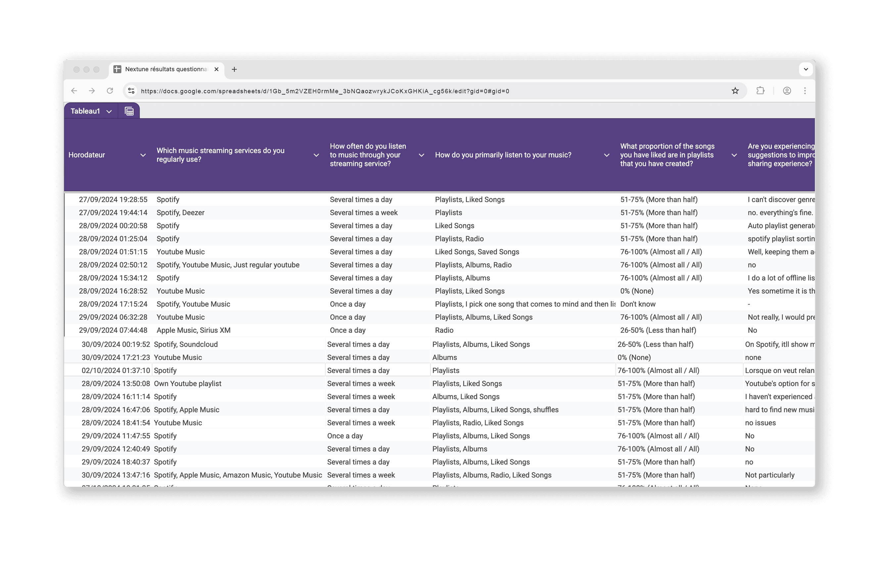Select cell 'Spotify, Deezer'

point(180,213)
